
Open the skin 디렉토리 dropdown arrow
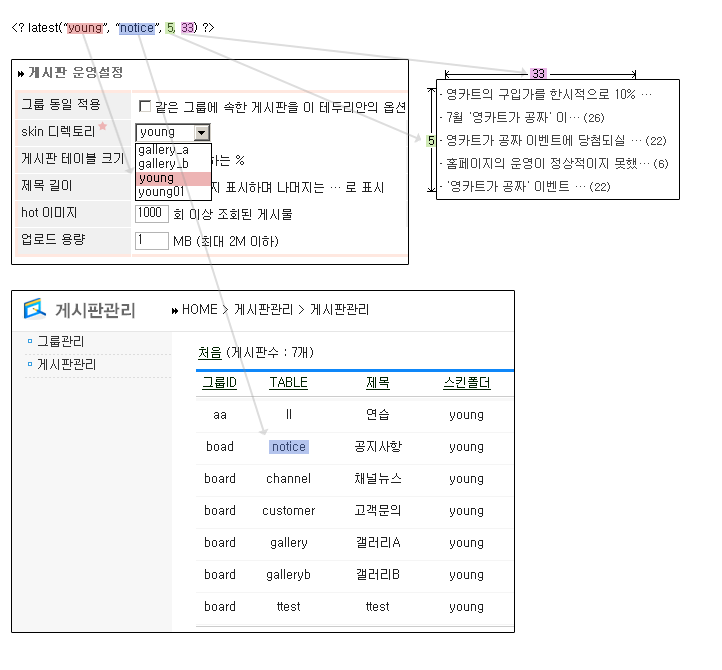click(x=201, y=132)
